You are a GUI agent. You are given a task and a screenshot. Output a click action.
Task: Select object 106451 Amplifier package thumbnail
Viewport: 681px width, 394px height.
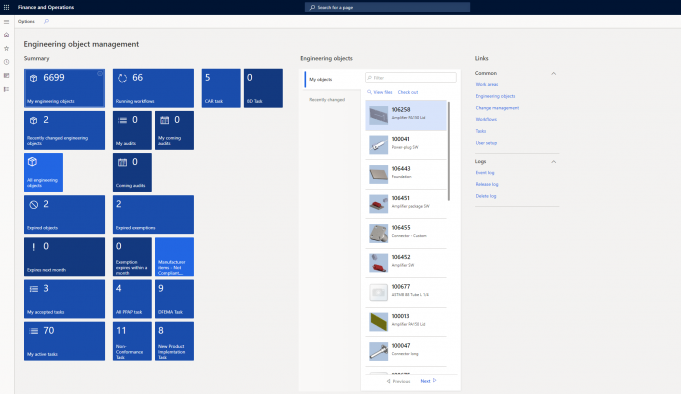coord(378,204)
